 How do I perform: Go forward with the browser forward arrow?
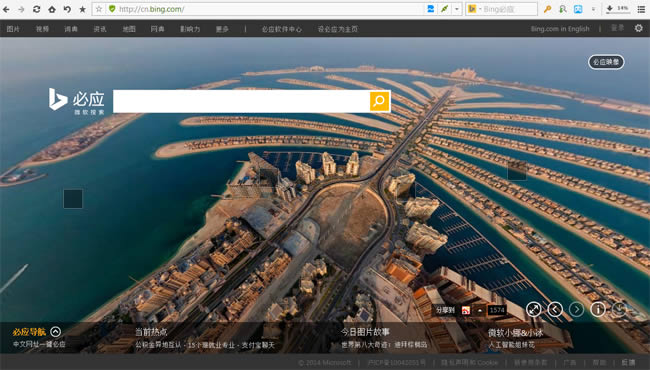point(21,9)
